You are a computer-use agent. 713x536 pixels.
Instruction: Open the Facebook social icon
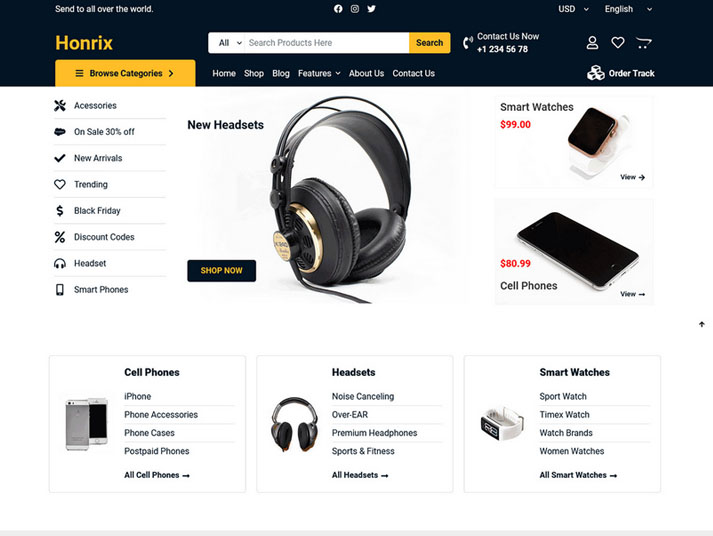pyautogui.click(x=338, y=9)
